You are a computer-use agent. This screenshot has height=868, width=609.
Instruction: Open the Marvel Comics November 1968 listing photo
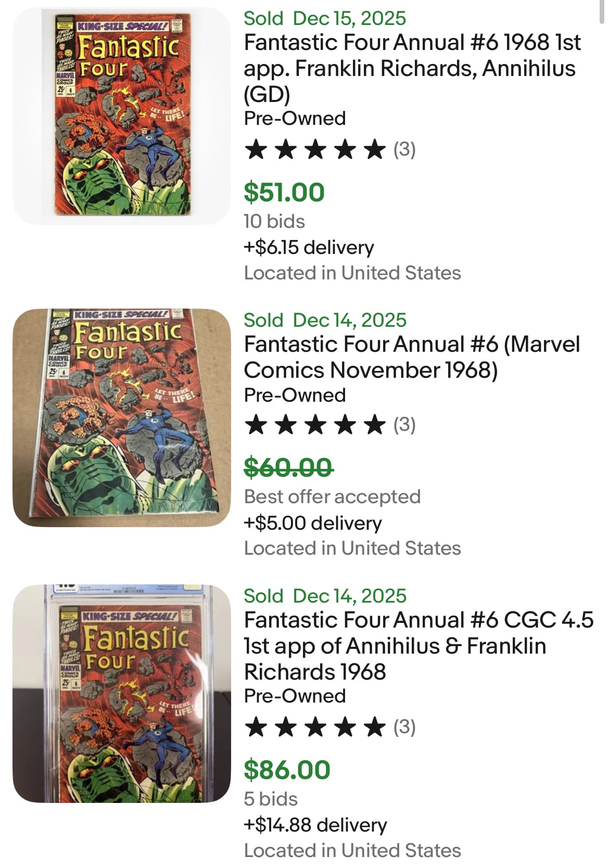coord(121,417)
